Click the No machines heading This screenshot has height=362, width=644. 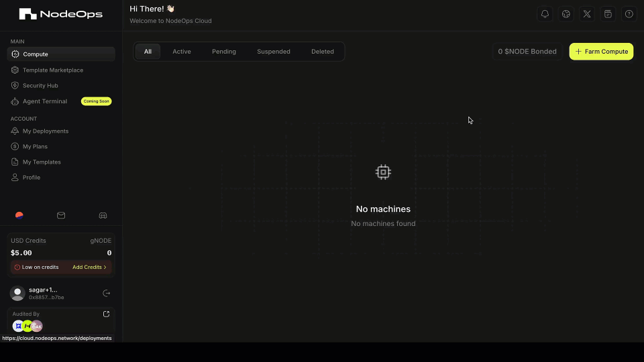383,209
